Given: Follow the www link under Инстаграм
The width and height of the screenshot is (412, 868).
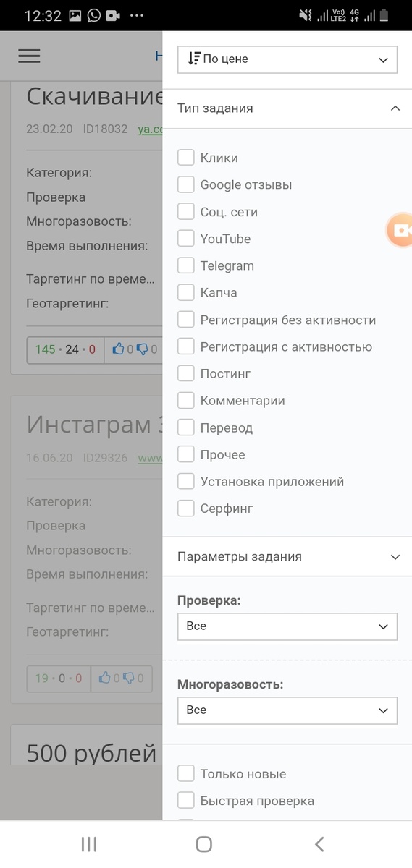Looking at the screenshot, I should pos(150,457).
